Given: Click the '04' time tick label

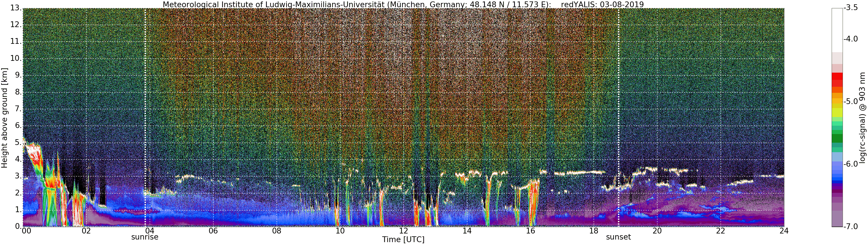Looking at the screenshot, I should click(150, 231).
